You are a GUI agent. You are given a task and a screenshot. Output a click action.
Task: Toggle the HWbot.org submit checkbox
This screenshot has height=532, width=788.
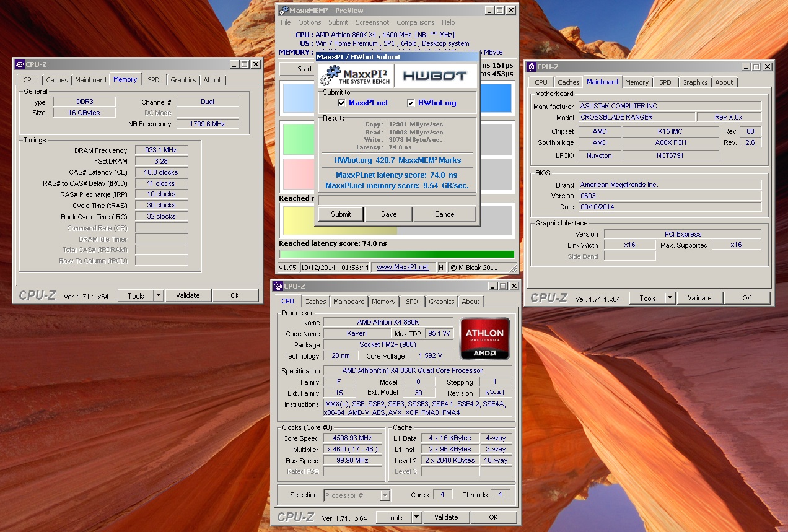[411, 103]
